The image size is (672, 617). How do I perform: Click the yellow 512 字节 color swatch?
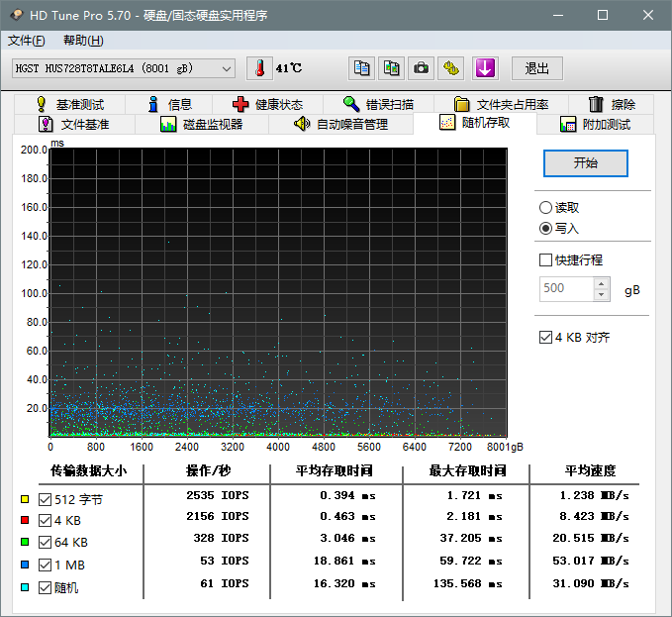pyautogui.click(x=25, y=499)
